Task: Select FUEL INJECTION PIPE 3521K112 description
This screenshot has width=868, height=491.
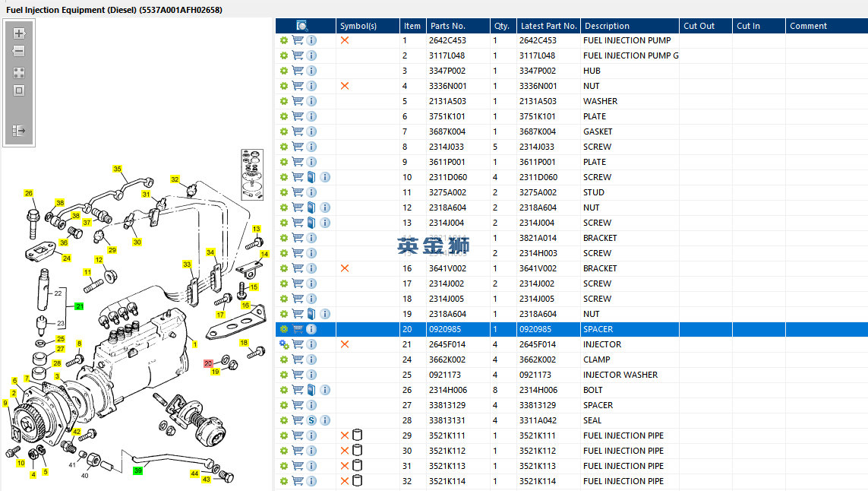Action: pos(623,451)
